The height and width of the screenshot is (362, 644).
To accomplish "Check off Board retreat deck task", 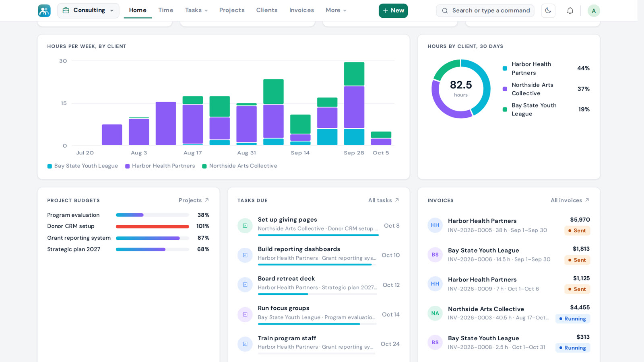I will pos(245,285).
